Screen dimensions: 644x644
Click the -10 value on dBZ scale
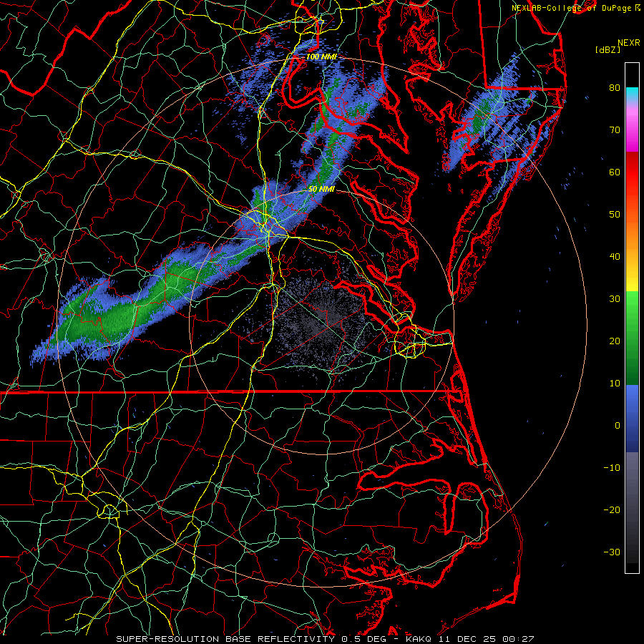point(612,468)
